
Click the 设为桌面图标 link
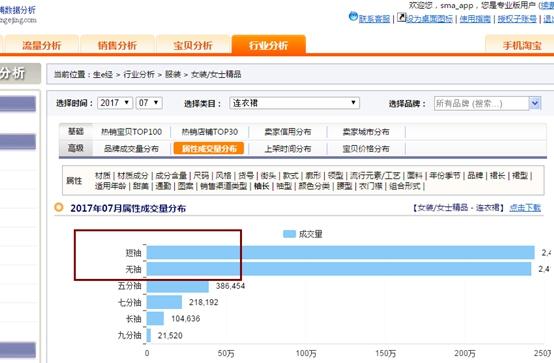429,19
